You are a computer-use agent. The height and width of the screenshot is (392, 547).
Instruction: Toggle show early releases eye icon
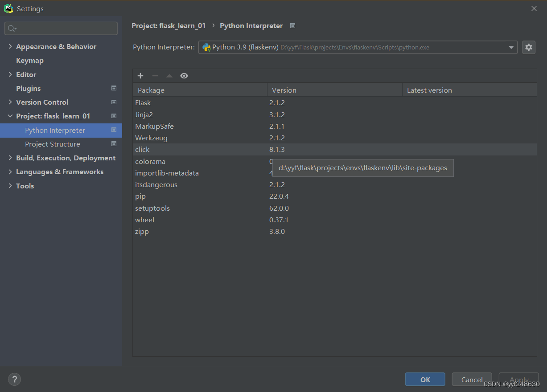184,76
